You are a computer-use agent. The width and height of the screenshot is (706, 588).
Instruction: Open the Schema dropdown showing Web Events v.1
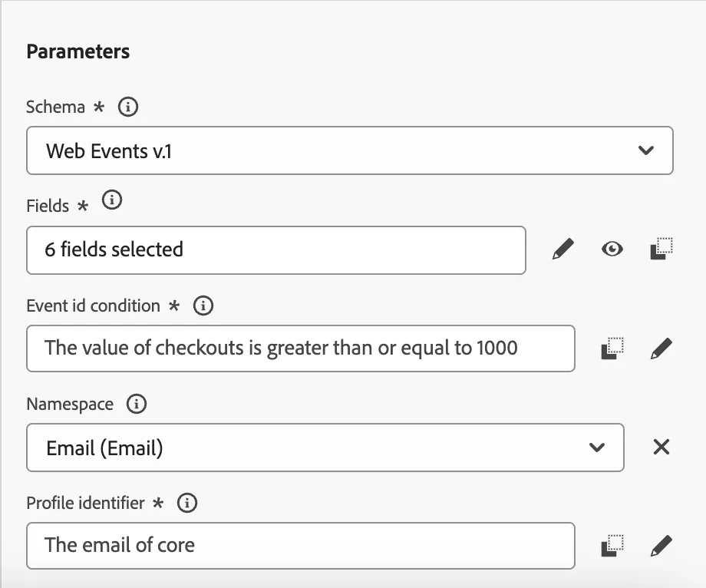click(x=350, y=150)
